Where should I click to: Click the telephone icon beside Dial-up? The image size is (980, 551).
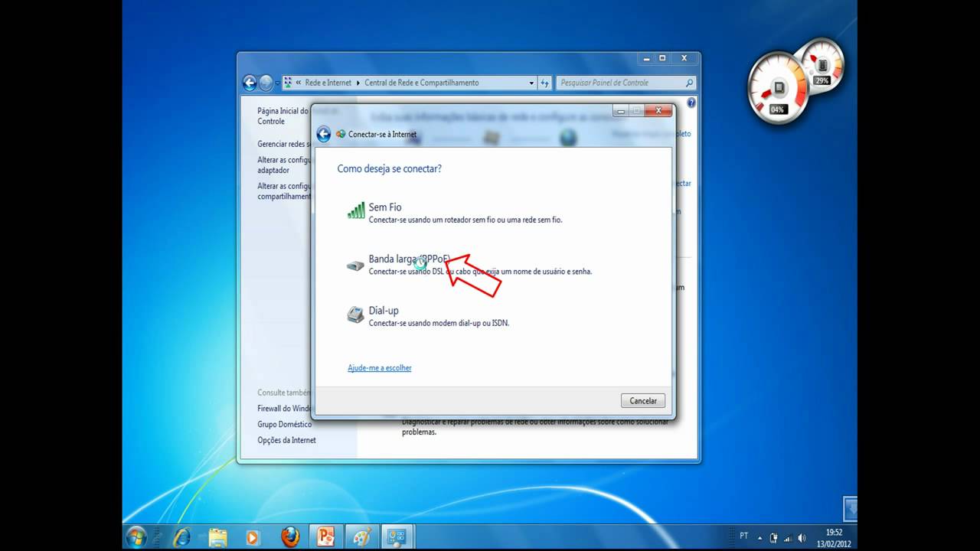tap(355, 315)
